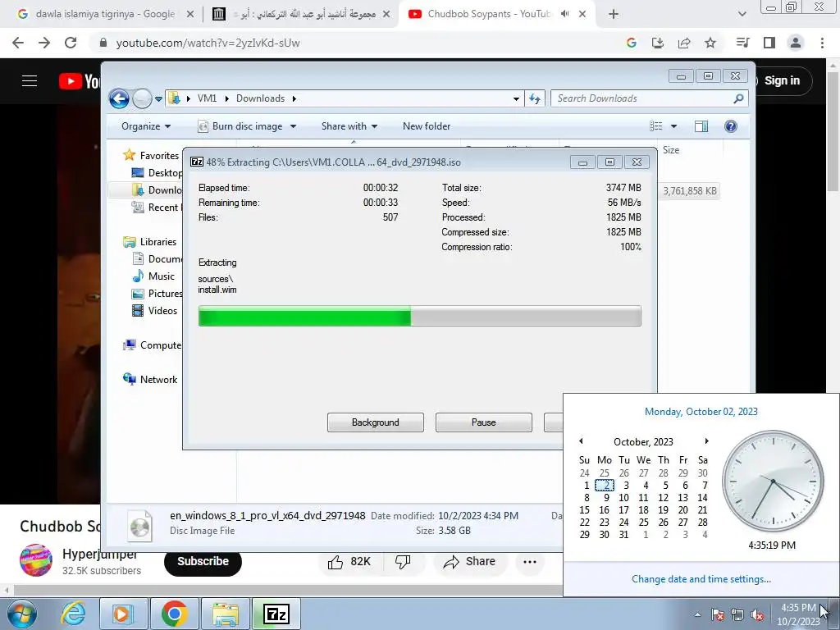840x630 pixels.
Task: Click the analog clock face
Action: (x=773, y=481)
